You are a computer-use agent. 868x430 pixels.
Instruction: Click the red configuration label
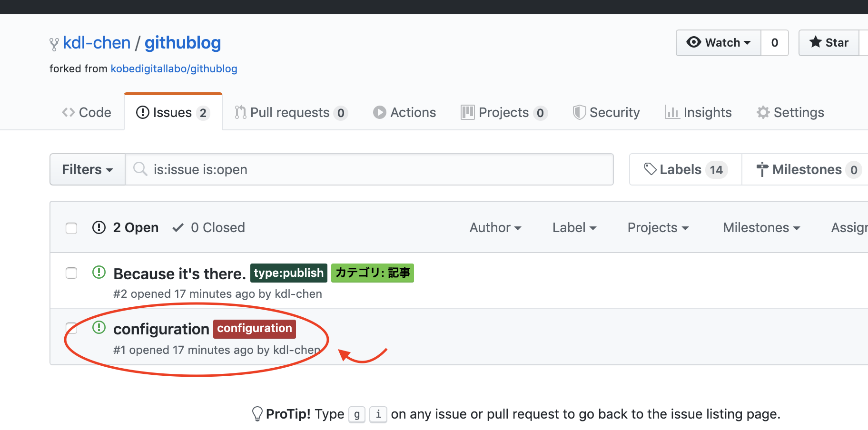pos(255,329)
